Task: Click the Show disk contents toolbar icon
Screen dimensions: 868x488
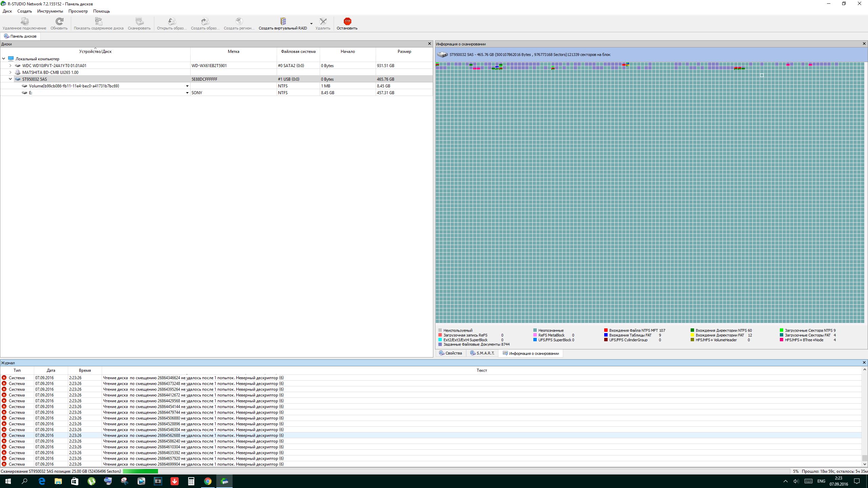Action: coord(98,22)
